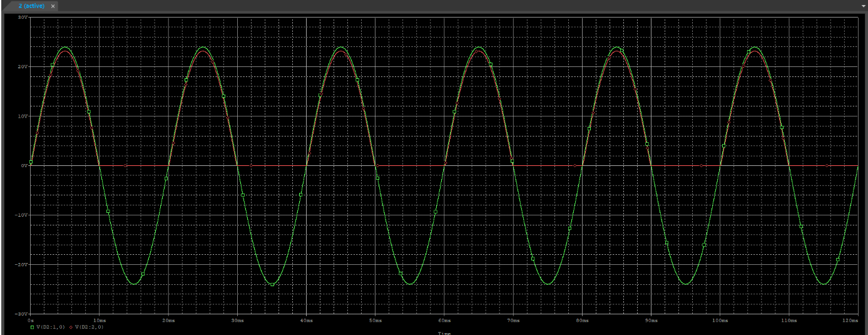868x335 pixels.
Task: Click the 20V y-axis label
Action: [23, 66]
